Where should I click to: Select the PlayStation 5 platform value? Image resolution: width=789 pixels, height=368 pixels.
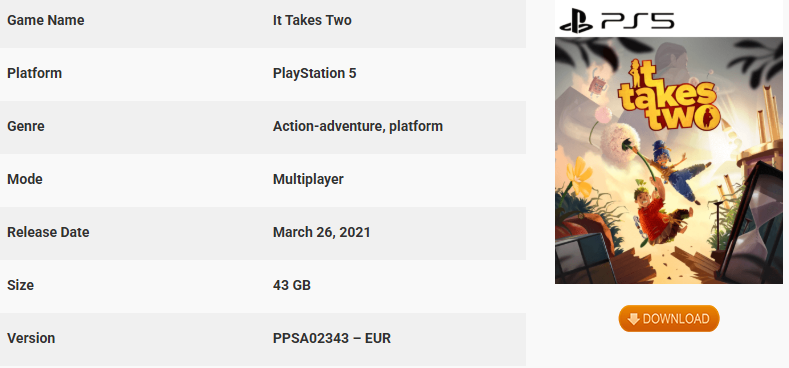(314, 73)
